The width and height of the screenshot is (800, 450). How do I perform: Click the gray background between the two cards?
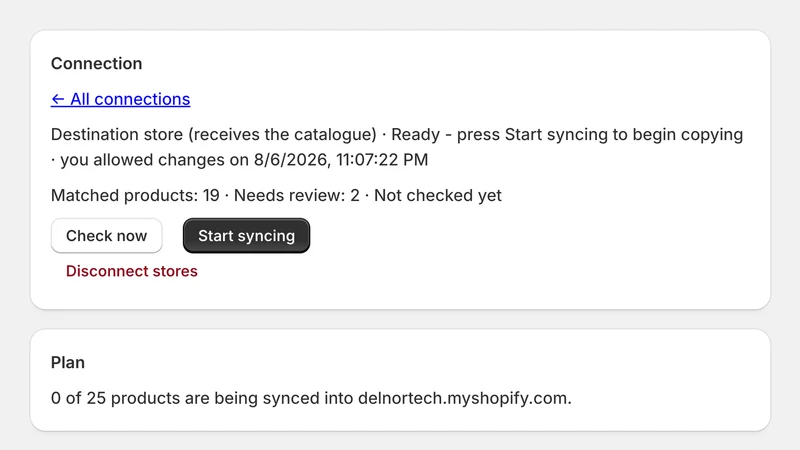pyautogui.click(x=400, y=319)
